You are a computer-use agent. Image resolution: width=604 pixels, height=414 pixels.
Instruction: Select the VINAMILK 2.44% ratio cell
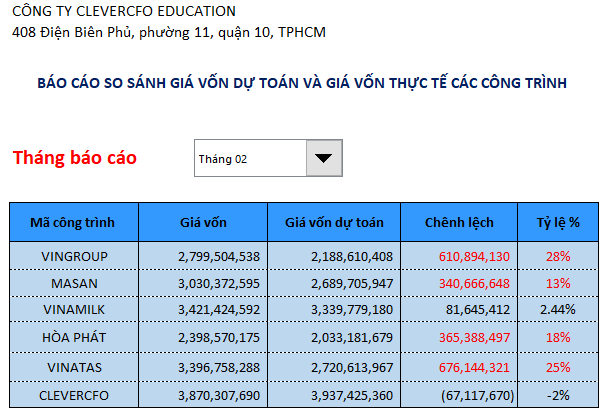click(x=558, y=310)
